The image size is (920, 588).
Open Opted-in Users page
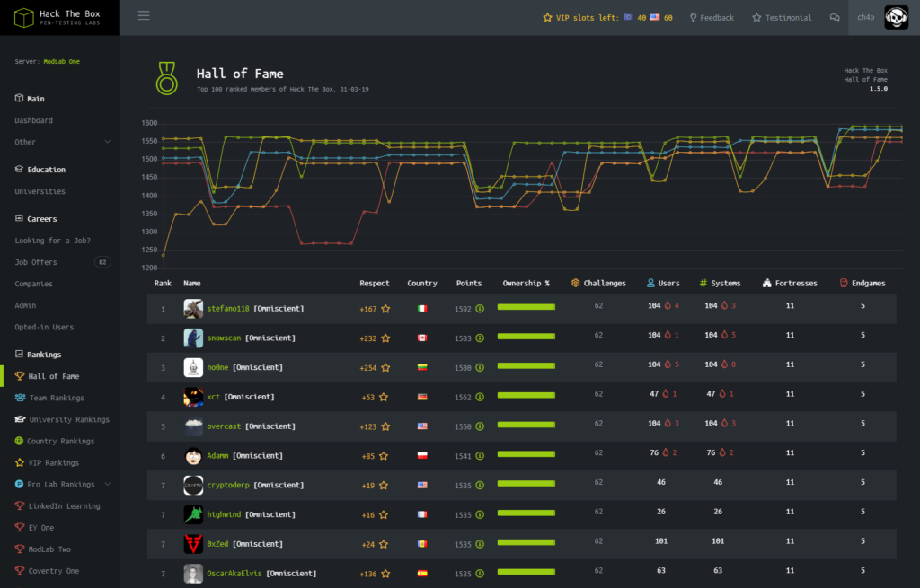coord(44,327)
